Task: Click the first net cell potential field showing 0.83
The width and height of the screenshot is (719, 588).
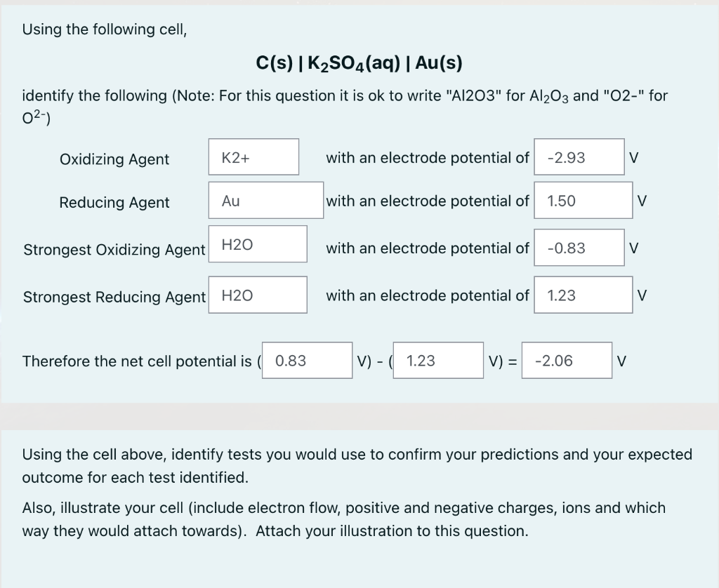Action: pyautogui.click(x=307, y=360)
